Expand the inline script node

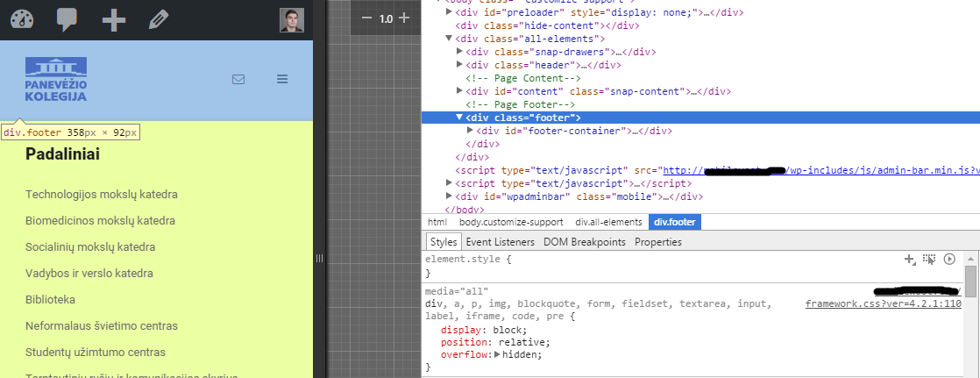pos(449,182)
